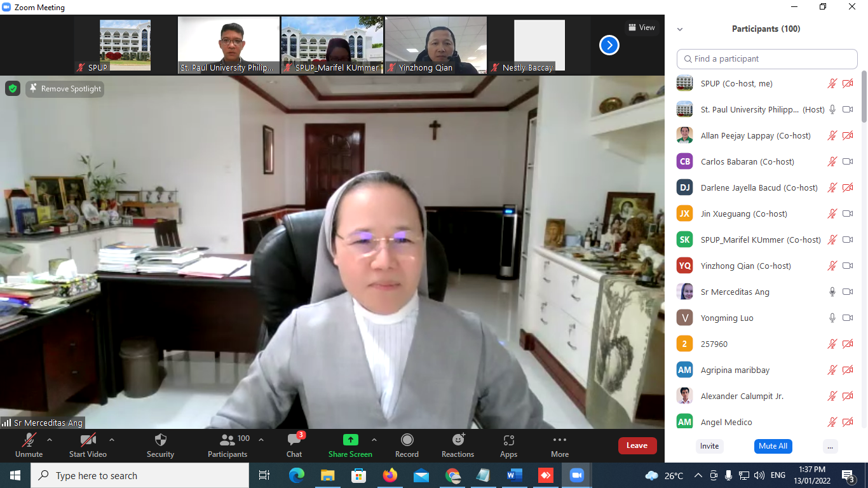Open AnyDesk from the taskbar

click(x=546, y=475)
